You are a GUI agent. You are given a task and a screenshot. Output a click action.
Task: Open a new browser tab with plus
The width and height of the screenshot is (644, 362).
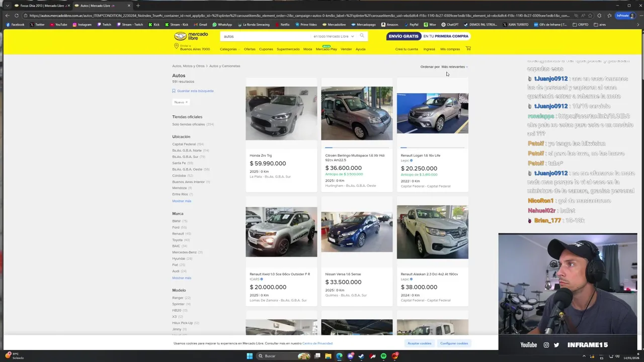[138, 6]
